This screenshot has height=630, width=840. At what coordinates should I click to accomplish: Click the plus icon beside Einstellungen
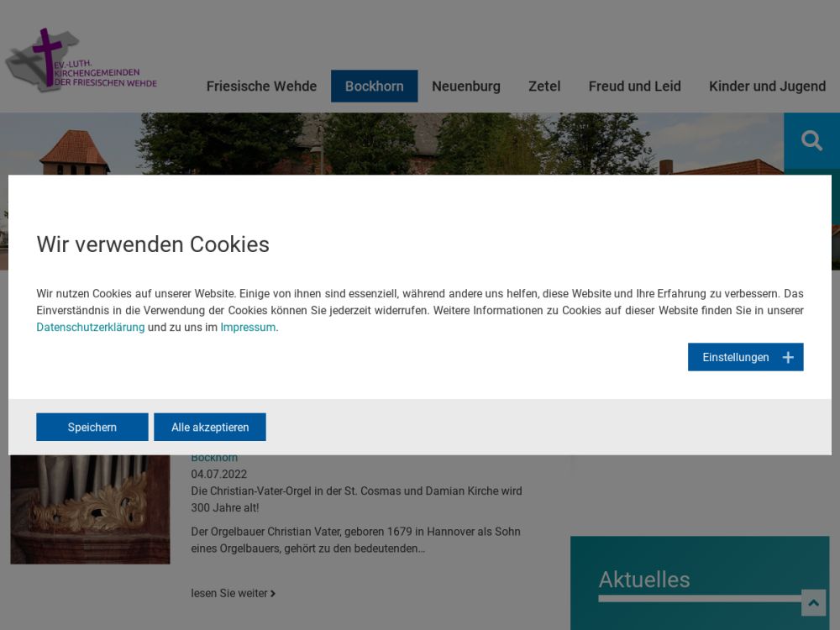[x=788, y=357]
